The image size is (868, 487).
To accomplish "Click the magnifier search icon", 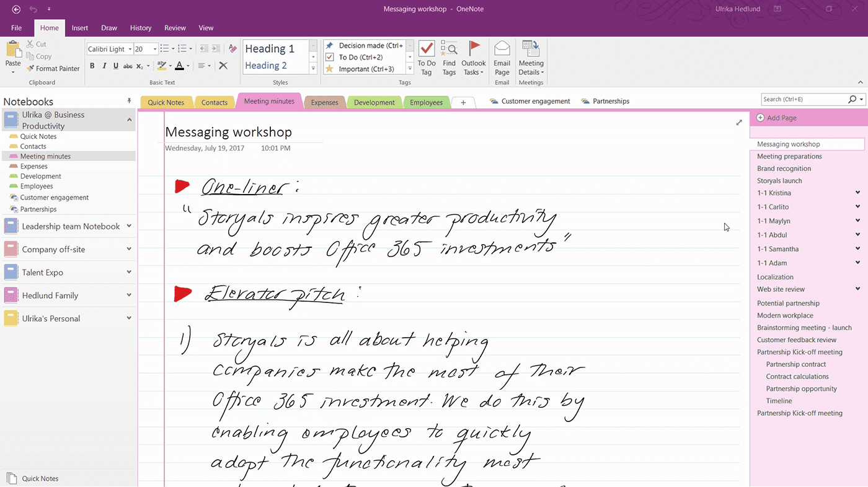I will (852, 99).
